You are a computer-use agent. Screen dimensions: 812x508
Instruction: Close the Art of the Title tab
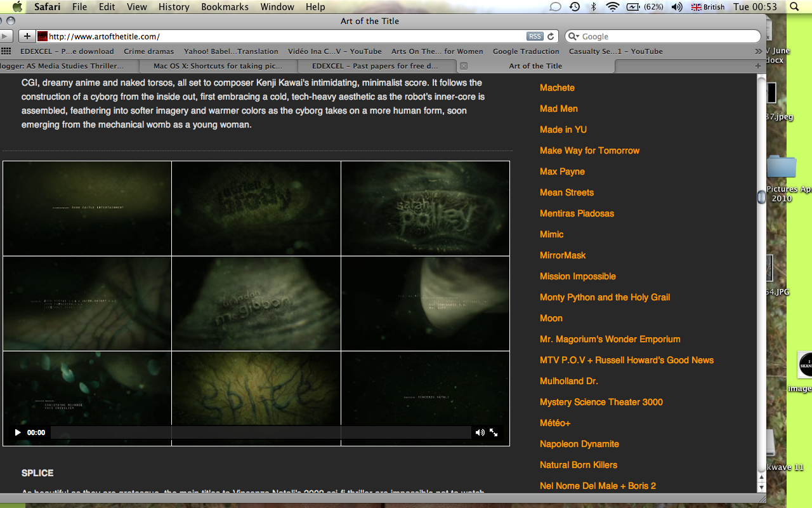click(x=464, y=66)
